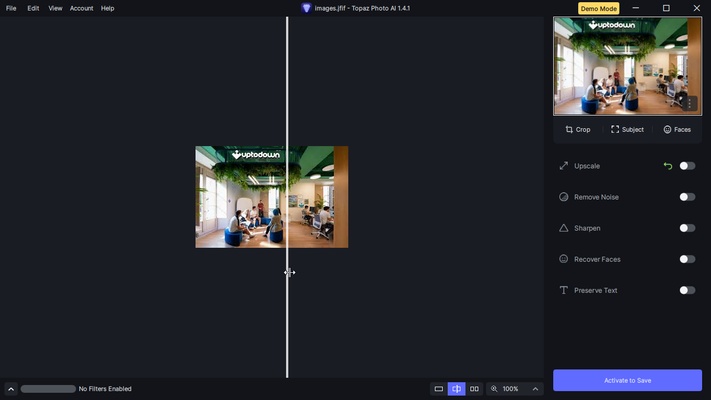Click the Preserve Text label
The image size is (711, 400).
(595, 290)
